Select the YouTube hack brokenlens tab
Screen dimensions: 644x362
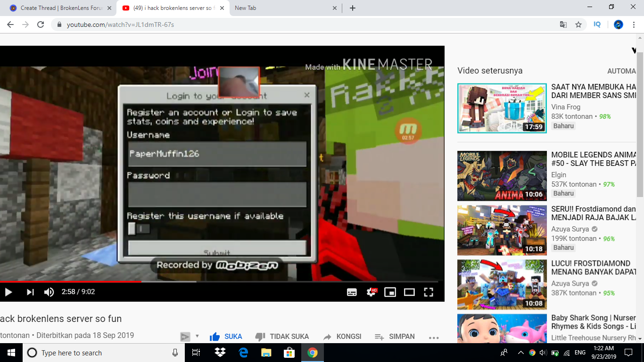(x=173, y=8)
